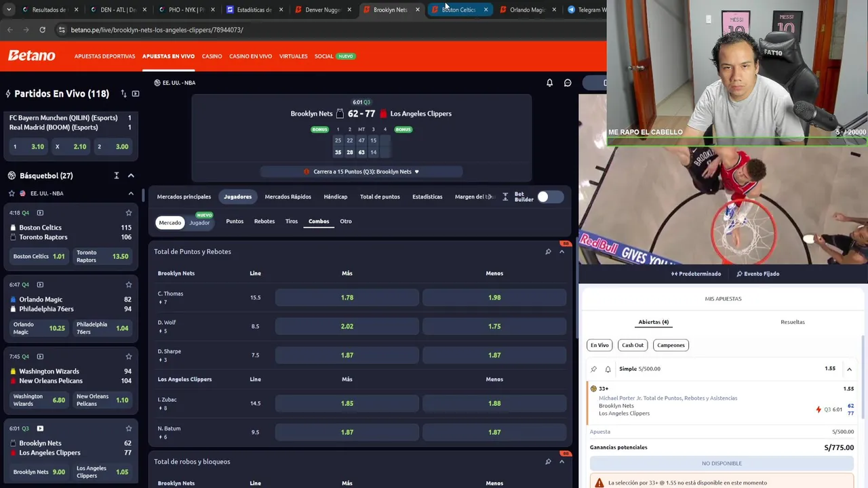Click Evento Fijado above Mis Apuestas
This screenshot has width=868, height=488.
click(757, 274)
